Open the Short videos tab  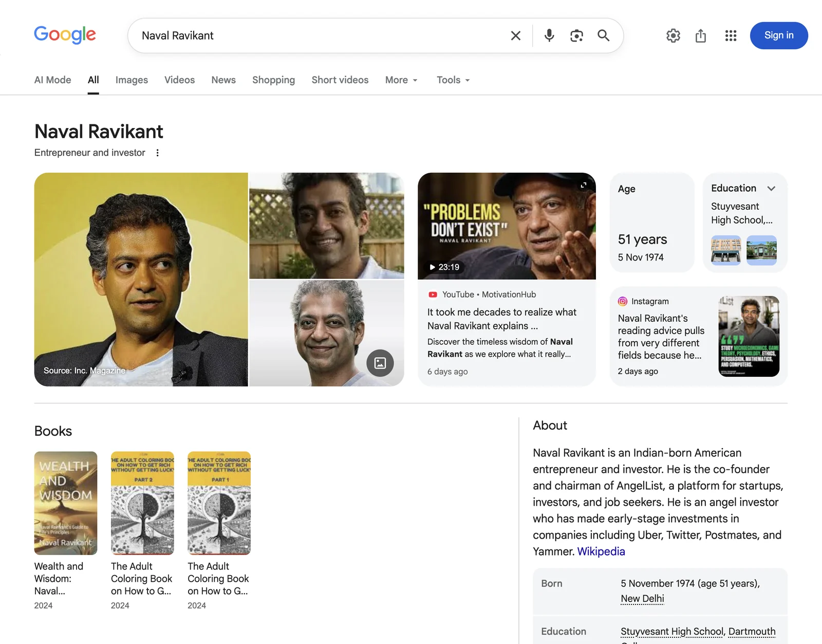tap(340, 80)
